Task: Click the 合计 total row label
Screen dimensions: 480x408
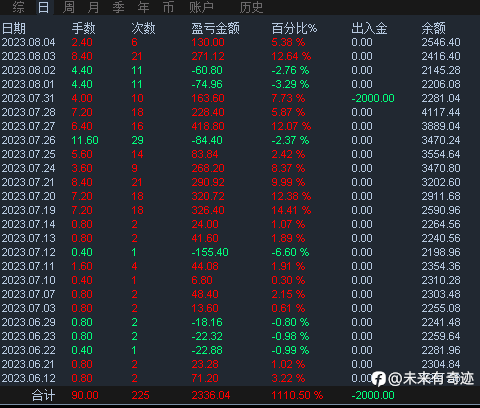Action: [43, 395]
